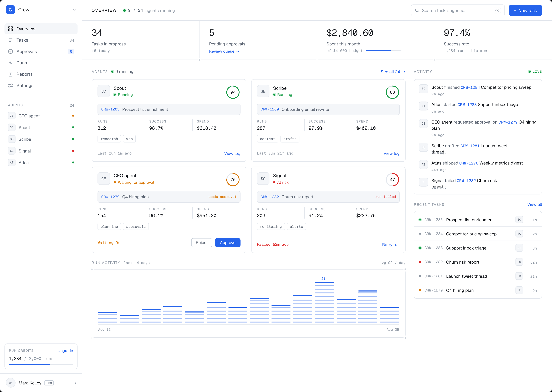The image size is (552, 392).
Task: Select Signal in sidebar agents list
Action: click(x=41, y=151)
